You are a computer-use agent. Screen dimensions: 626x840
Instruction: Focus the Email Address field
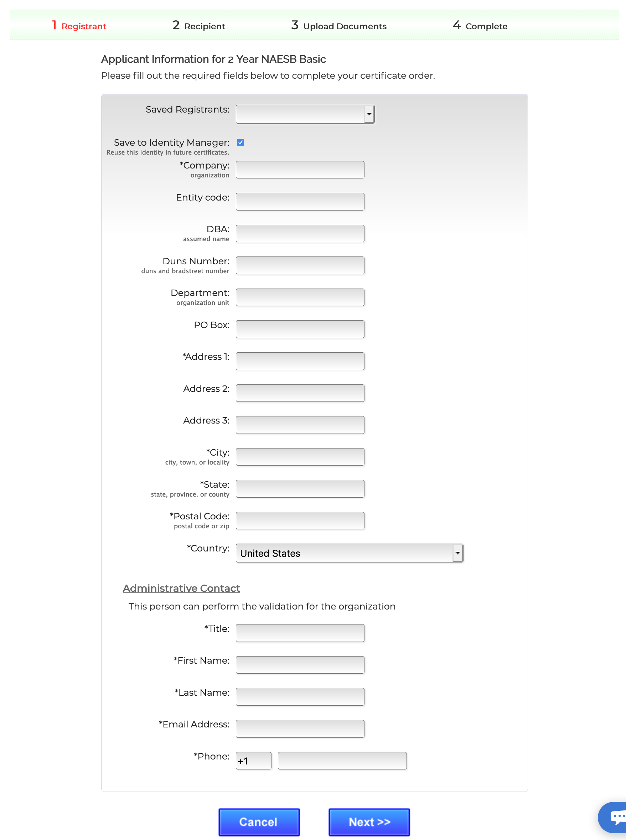(x=300, y=728)
